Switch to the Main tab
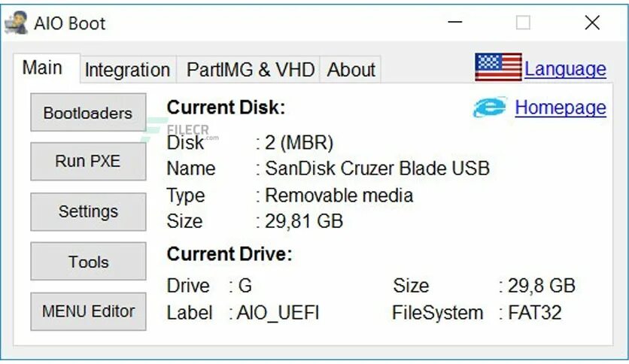 pyautogui.click(x=43, y=68)
